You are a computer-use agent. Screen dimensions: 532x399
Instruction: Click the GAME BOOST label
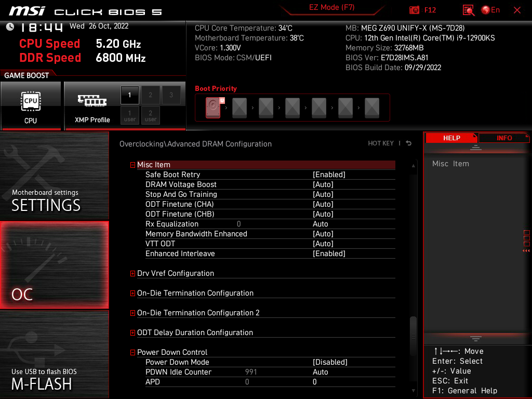[26, 75]
